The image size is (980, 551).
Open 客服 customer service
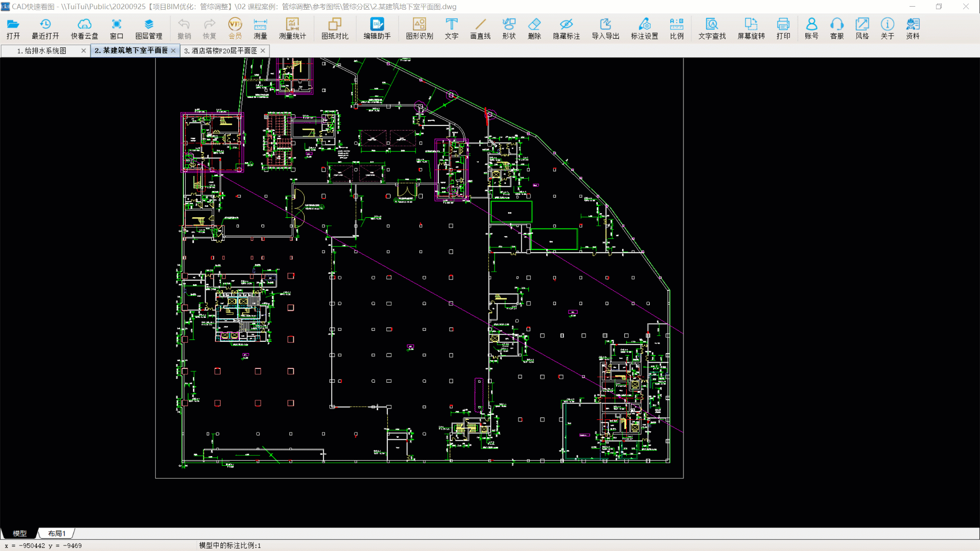(837, 29)
